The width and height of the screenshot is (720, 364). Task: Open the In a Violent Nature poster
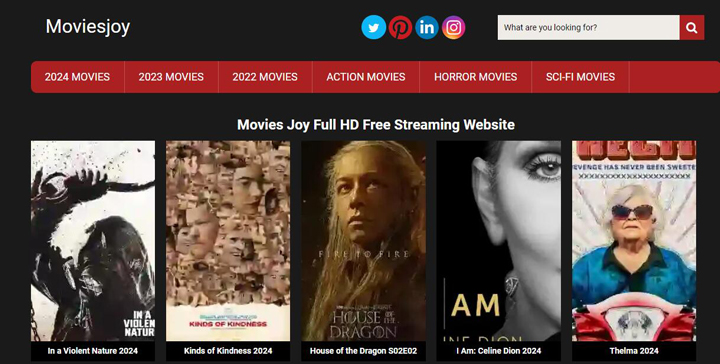point(93,241)
